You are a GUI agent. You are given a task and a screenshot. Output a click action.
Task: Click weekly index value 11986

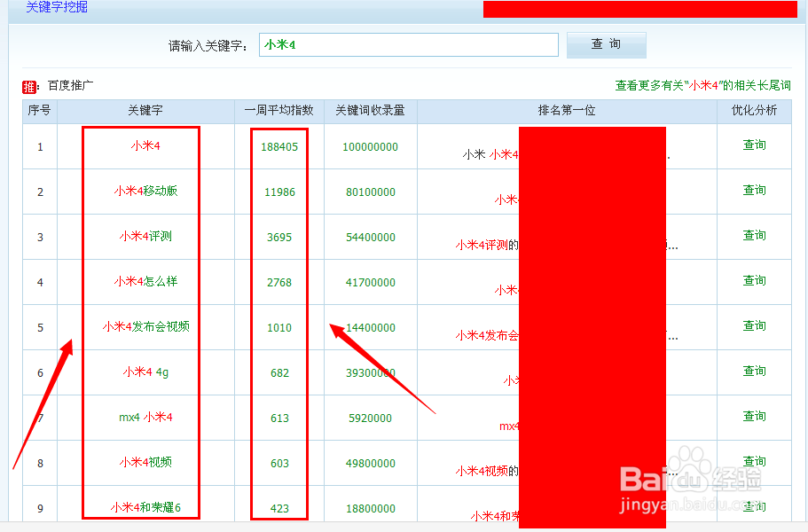tap(279, 192)
